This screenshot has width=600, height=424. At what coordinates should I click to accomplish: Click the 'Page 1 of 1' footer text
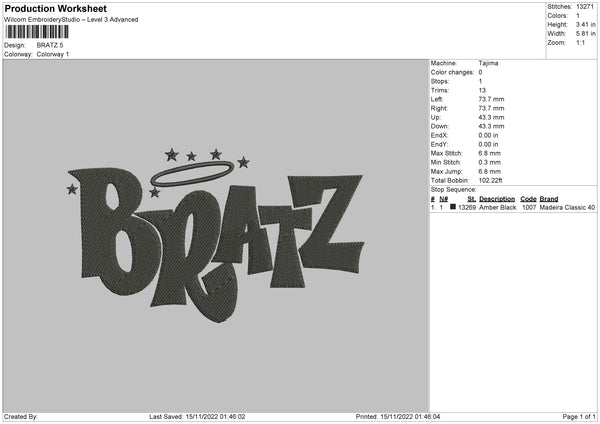click(x=579, y=417)
